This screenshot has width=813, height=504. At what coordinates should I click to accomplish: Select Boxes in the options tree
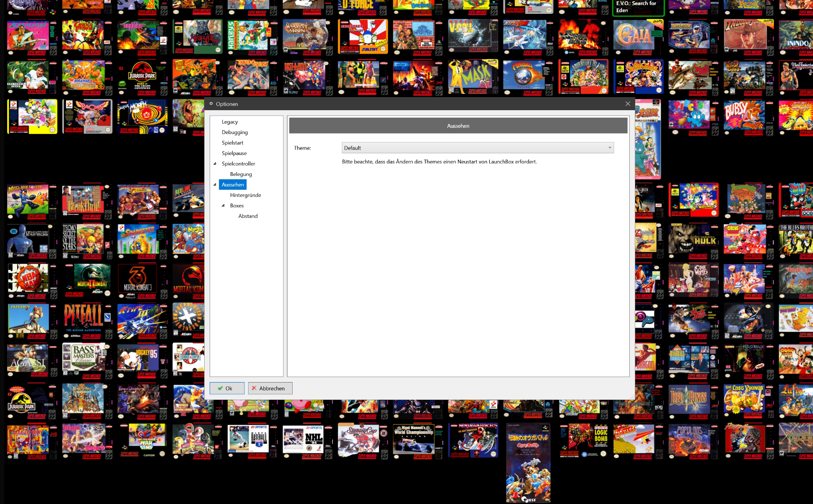[x=237, y=206]
